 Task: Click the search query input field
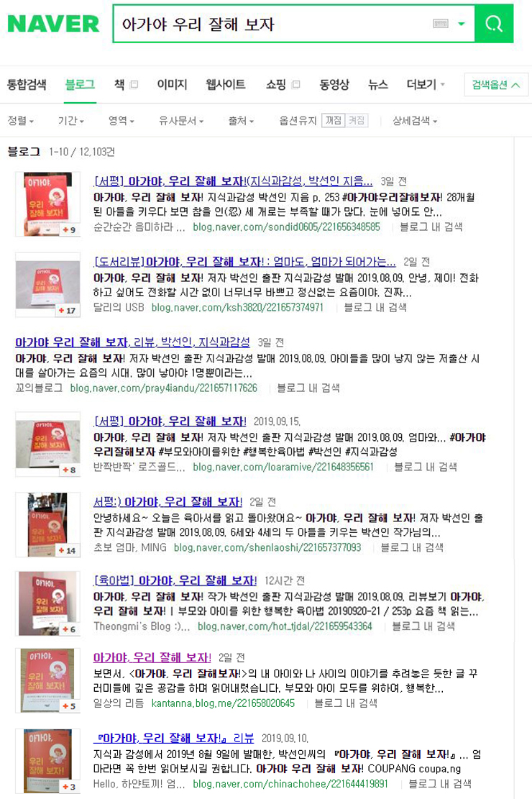click(272, 24)
